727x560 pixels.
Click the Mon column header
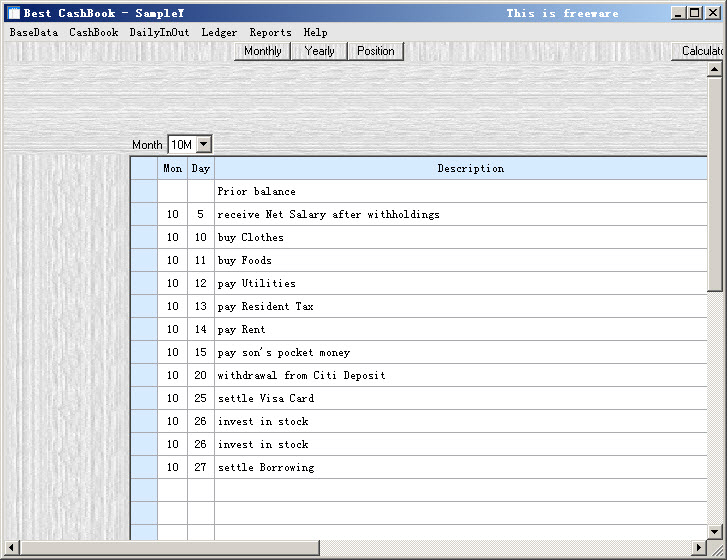[x=172, y=168]
